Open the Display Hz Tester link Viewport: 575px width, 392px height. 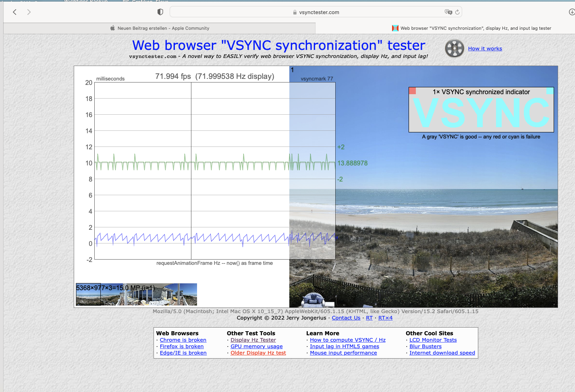pyautogui.click(x=253, y=340)
